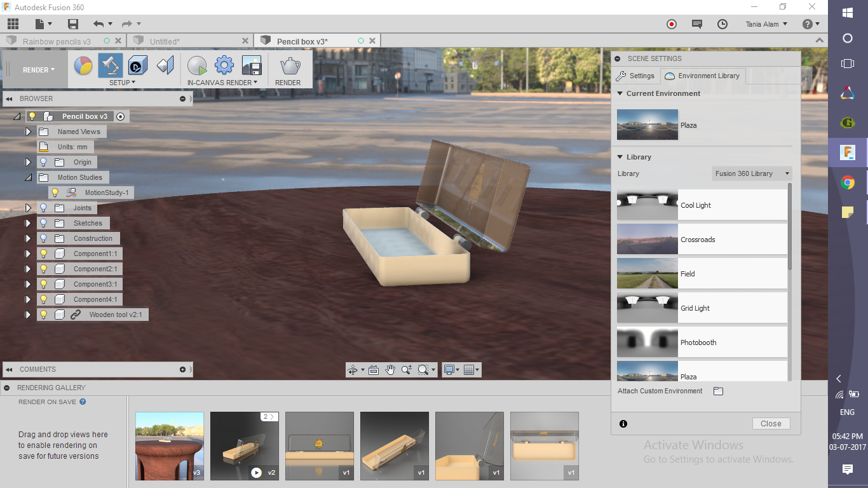Open the IN-CANVAS RENDER dropdown

222,83
